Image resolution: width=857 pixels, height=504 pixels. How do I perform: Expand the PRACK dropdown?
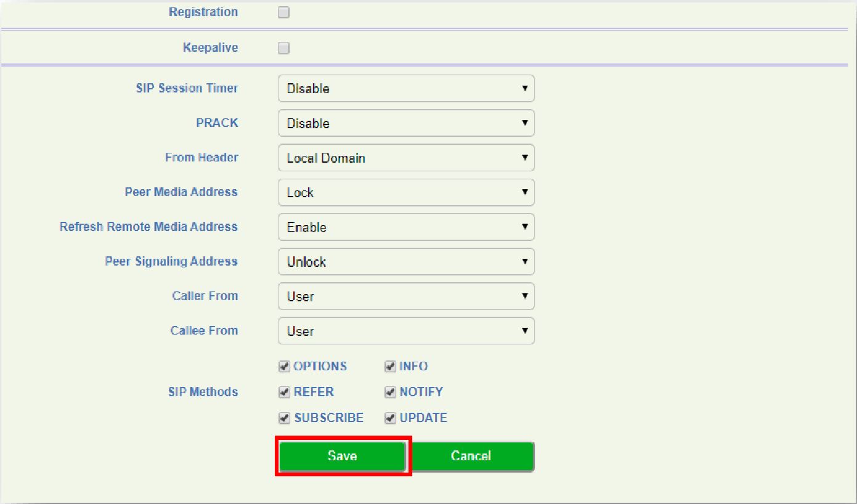pyautogui.click(x=406, y=123)
